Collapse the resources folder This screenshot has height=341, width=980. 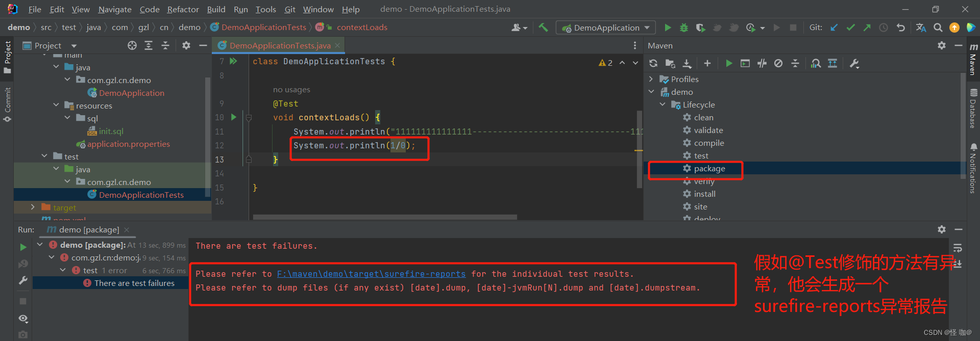coord(56,105)
